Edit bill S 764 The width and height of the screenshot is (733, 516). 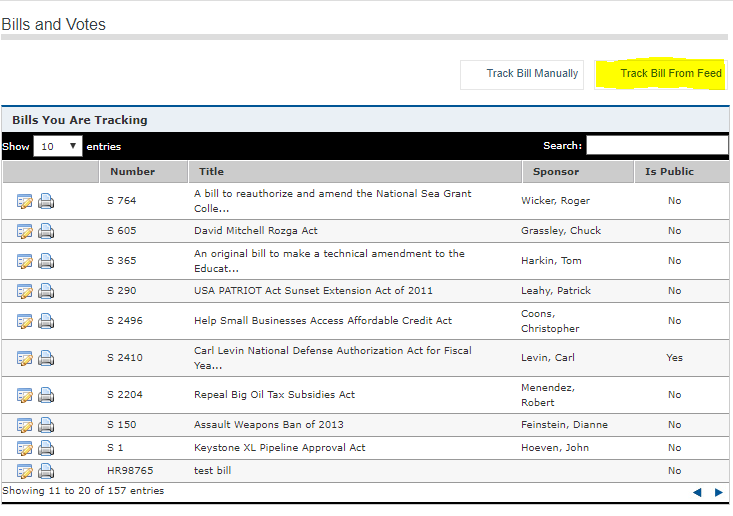(25, 201)
